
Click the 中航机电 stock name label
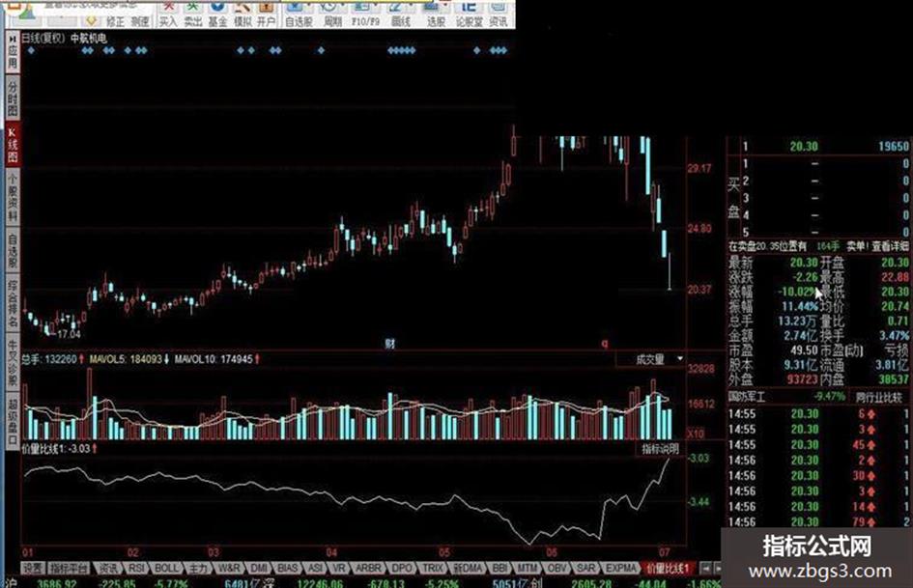click(89, 39)
